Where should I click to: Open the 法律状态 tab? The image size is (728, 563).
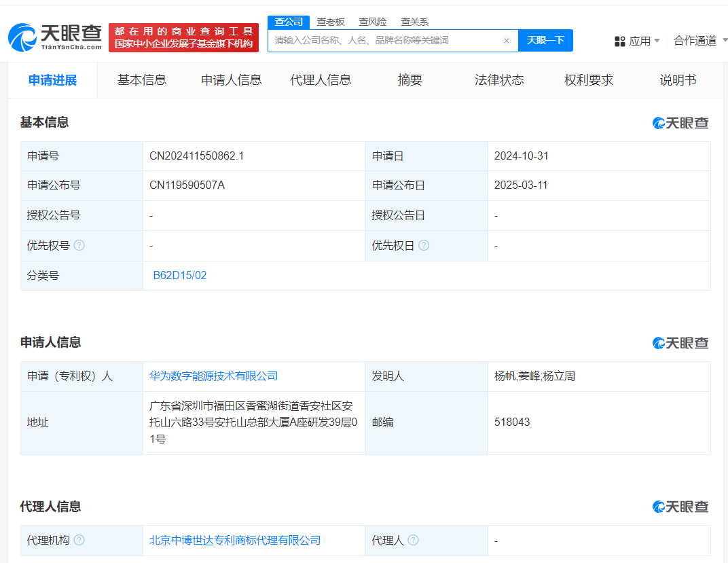[x=499, y=80]
